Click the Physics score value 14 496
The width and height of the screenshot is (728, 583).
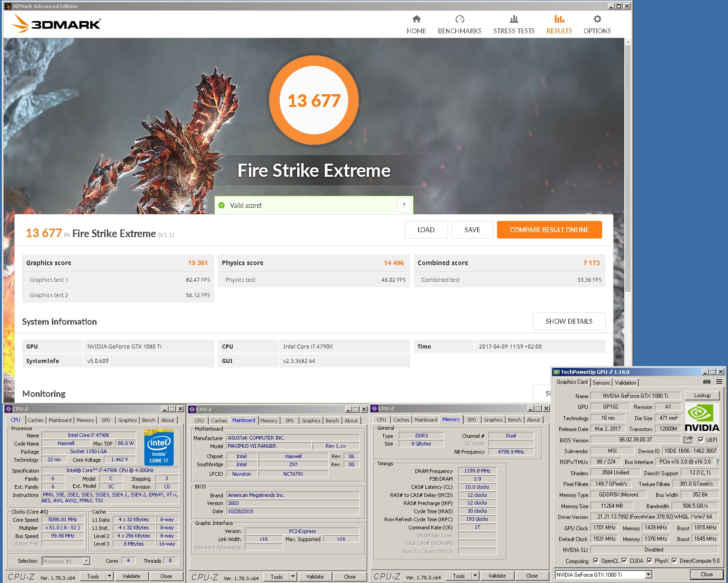pyautogui.click(x=394, y=263)
